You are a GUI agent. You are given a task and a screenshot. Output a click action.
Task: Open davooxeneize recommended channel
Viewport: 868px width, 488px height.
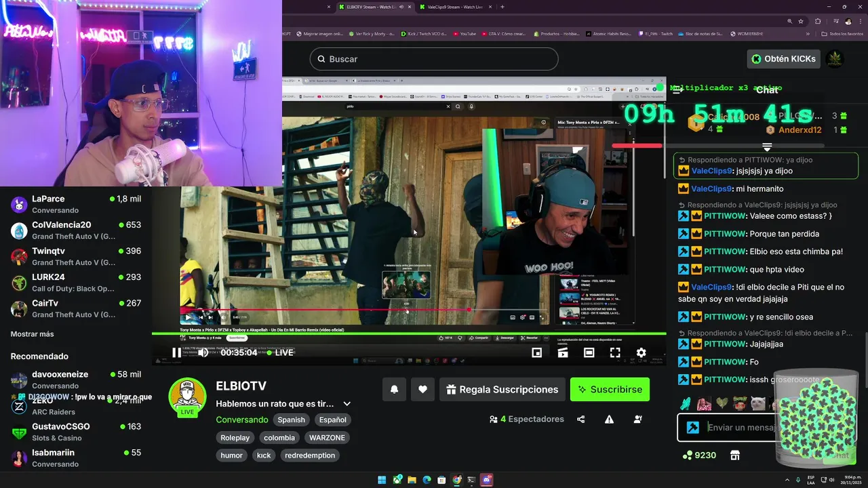(76, 380)
